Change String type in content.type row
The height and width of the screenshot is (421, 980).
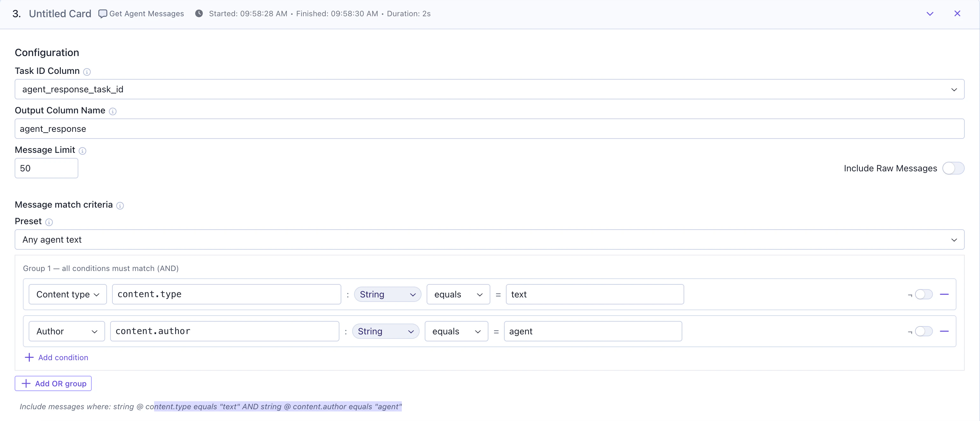[x=387, y=294]
